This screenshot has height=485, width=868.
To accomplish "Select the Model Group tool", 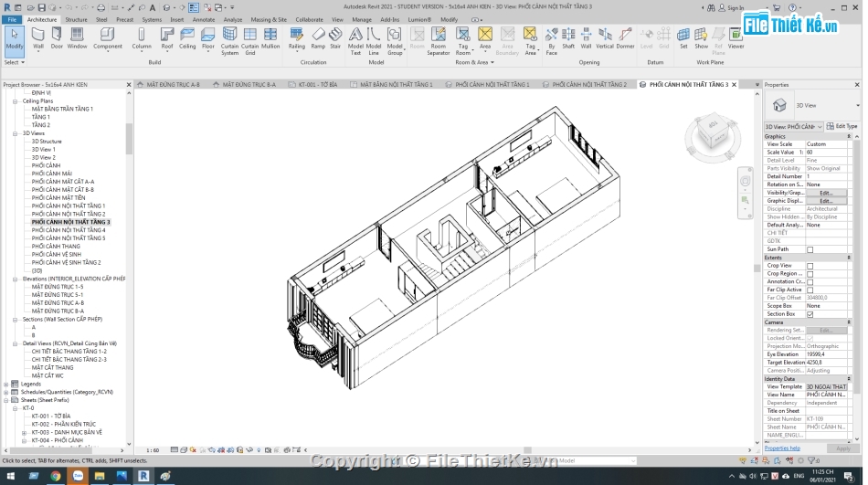I will coord(395,41).
